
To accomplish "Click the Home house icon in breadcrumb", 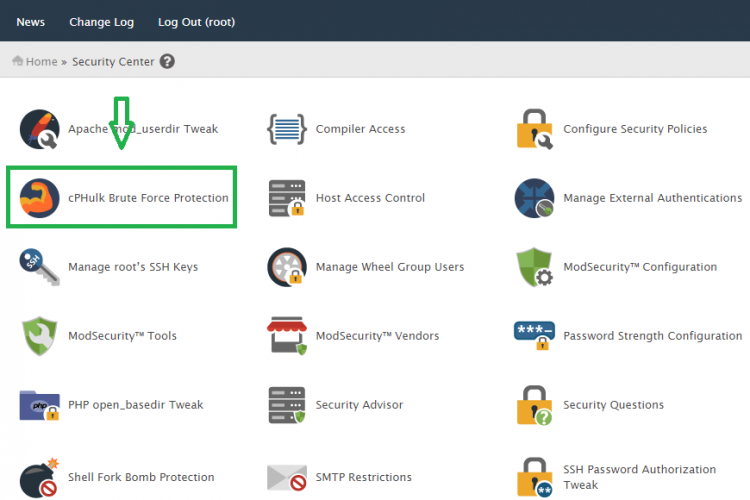I will coord(18,61).
